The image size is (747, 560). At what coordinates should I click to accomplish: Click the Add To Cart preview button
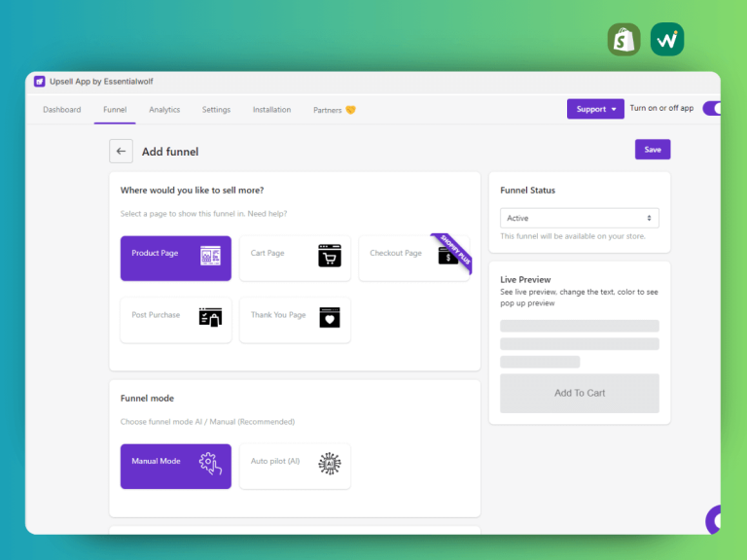click(580, 394)
